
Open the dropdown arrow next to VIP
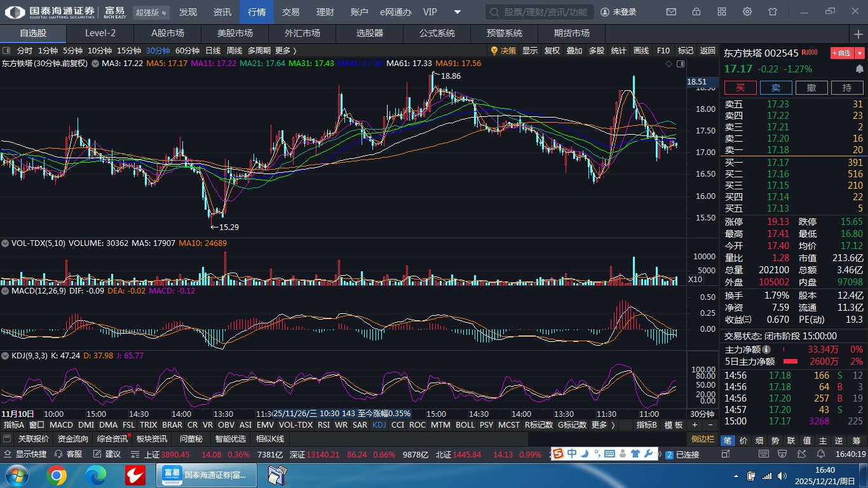tap(458, 12)
